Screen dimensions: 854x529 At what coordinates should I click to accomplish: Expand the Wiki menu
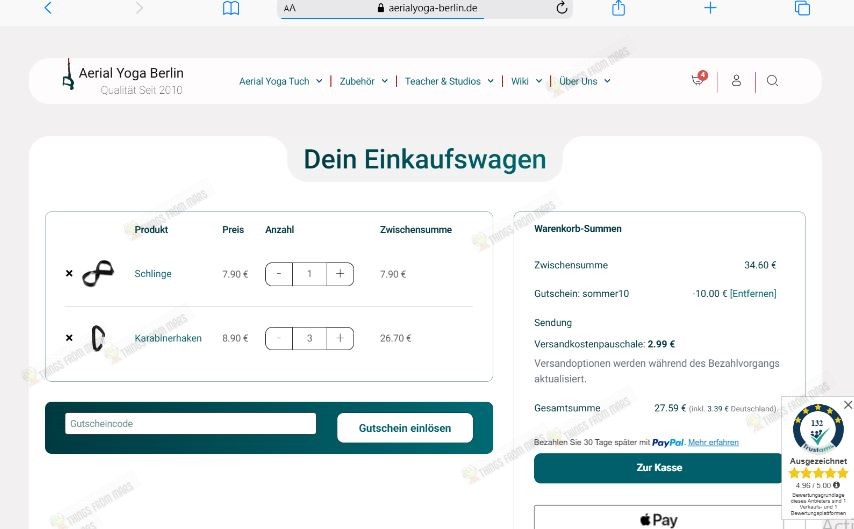point(526,81)
